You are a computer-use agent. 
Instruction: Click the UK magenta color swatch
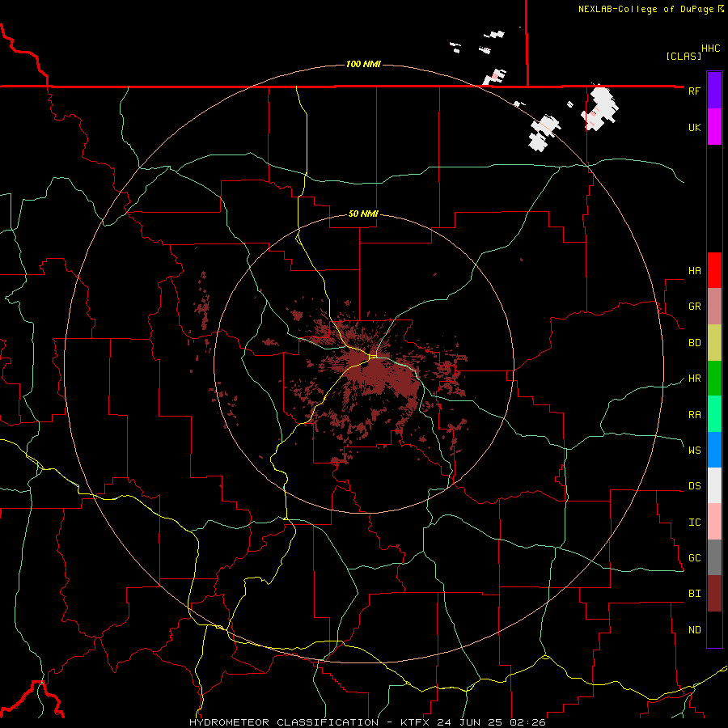coord(714,127)
